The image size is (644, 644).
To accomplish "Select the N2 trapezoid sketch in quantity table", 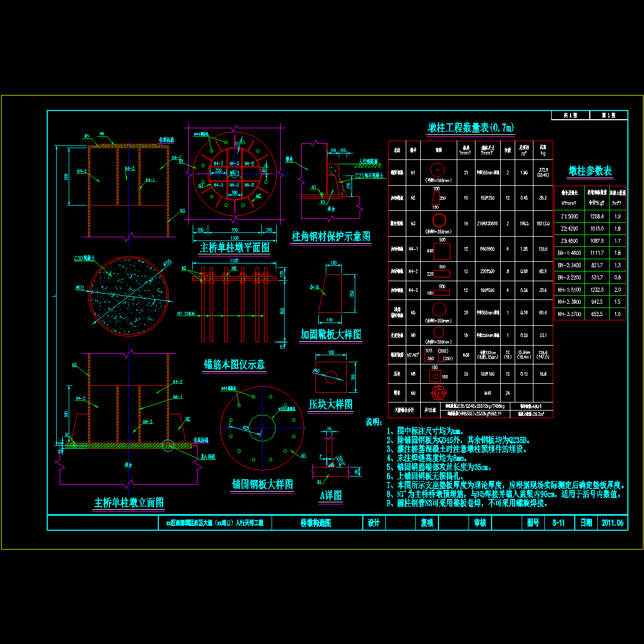I will pos(437,198).
